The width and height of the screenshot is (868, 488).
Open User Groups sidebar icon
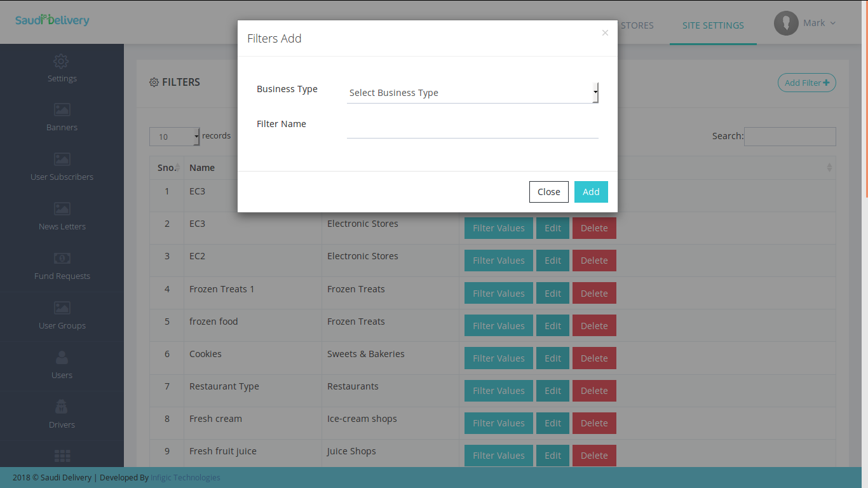coord(62,308)
